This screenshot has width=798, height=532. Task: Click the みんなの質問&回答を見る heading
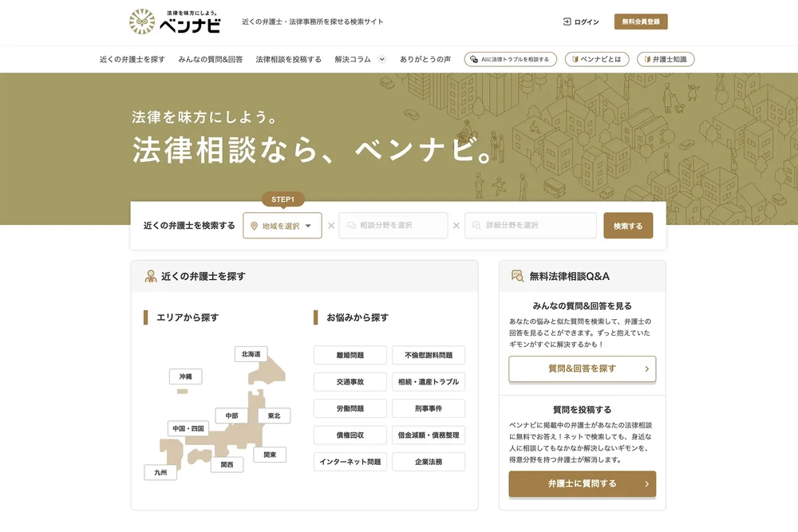coord(583,305)
